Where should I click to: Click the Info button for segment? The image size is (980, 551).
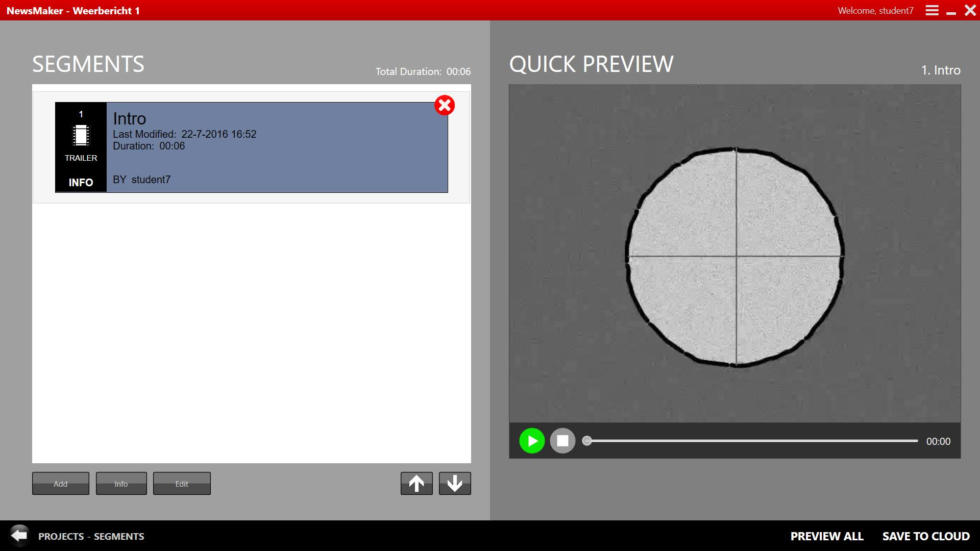pos(121,483)
